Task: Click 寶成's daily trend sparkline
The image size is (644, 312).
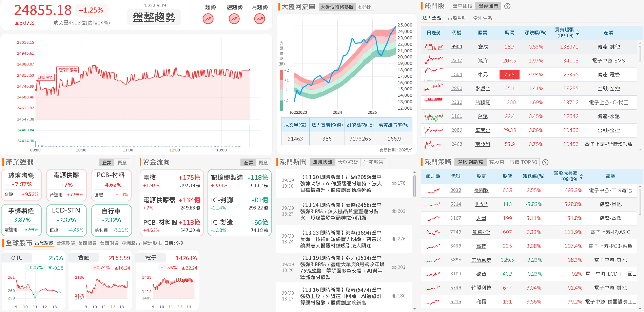Action: pos(433,47)
